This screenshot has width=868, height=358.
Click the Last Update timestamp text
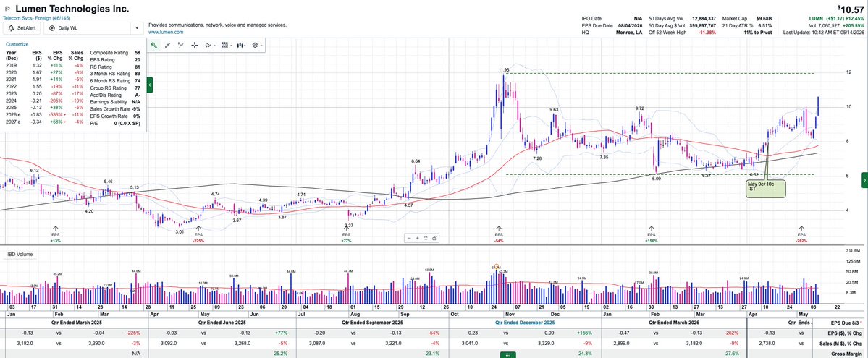(x=824, y=32)
